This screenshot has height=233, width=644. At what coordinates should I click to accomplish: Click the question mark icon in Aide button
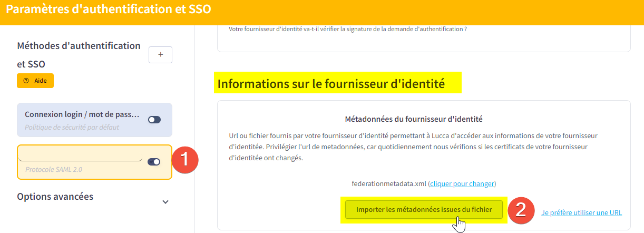click(x=26, y=81)
